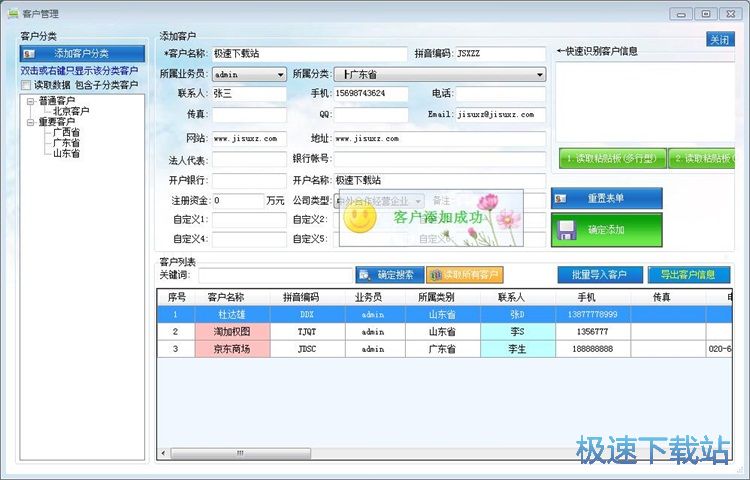750x480 pixels.
Task: Collapse the 重要客户 tree node
Action: click(x=31, y=122)
